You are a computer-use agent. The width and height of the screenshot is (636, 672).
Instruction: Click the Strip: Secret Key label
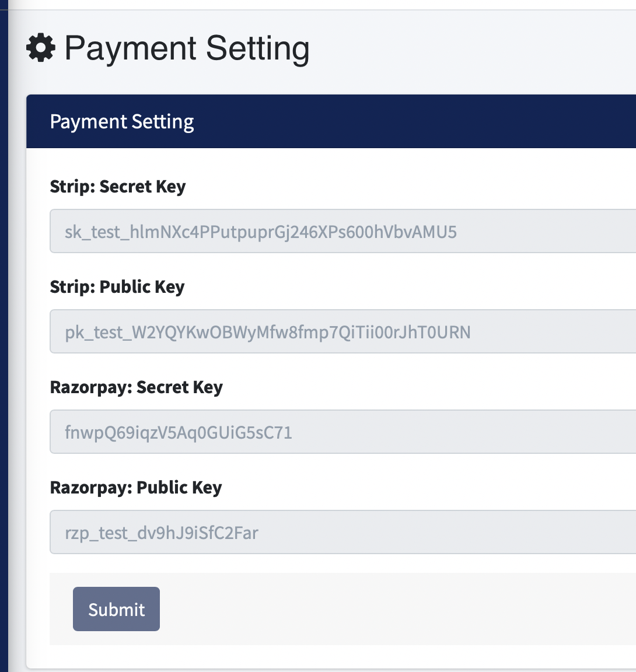point(118,187)
